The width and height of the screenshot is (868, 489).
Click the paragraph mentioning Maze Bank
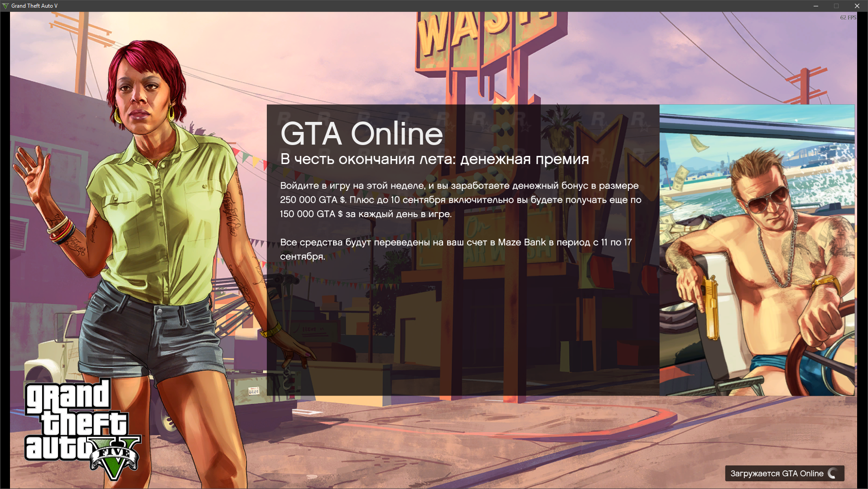[x=456, y=249]
